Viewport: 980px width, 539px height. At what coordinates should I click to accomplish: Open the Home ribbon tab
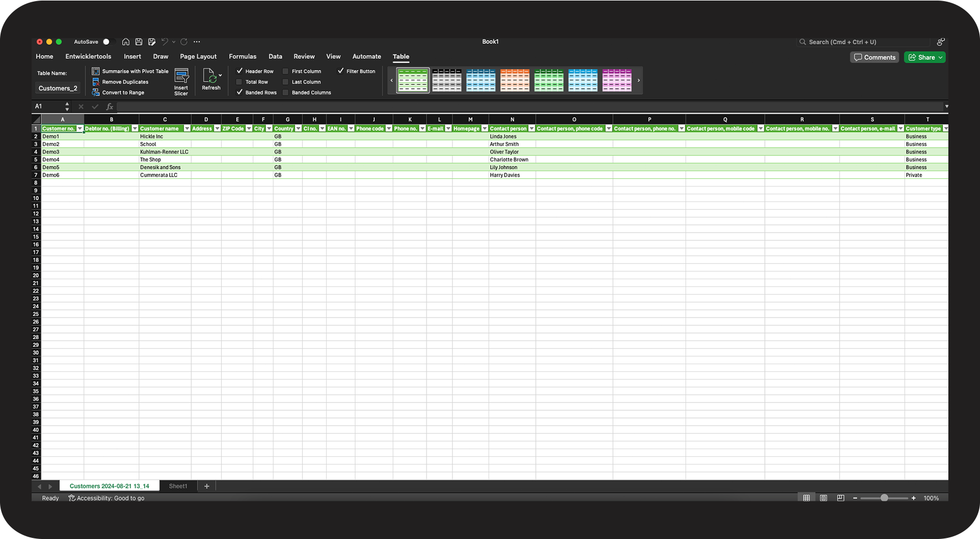pos(44,57)
